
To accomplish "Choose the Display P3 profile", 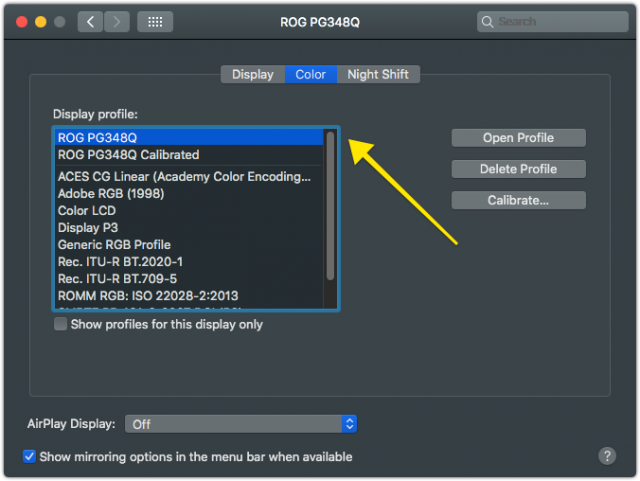I will click(x=189, y=227).
